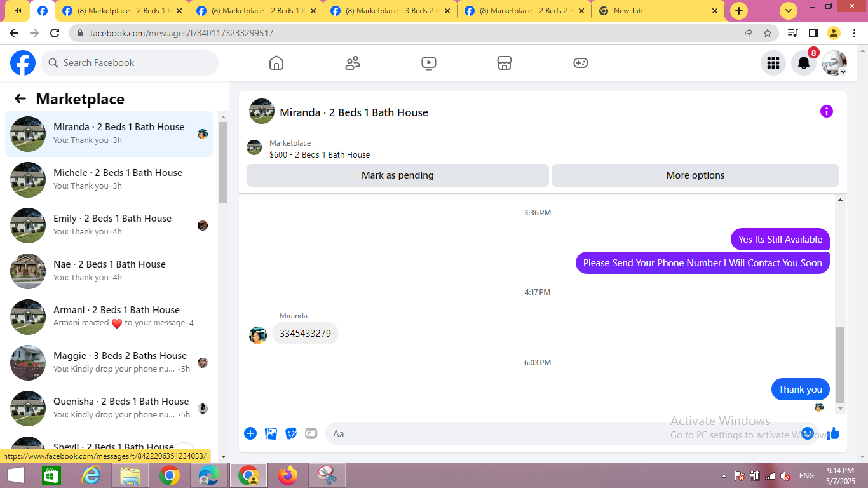Open Windows Start menu
The height and width of the screenshot is (488, 868).
tap(16, 475)
